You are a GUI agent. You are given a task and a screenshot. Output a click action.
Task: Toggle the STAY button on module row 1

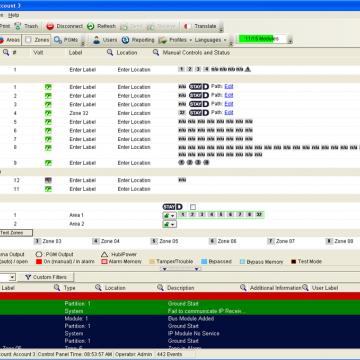pos(196,87)
